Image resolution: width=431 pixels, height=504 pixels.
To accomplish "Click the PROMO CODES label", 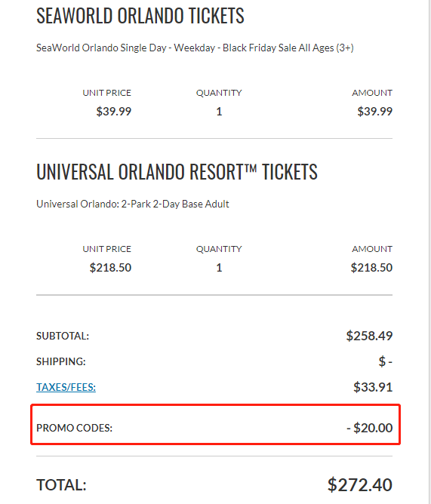I will point(74,428).
